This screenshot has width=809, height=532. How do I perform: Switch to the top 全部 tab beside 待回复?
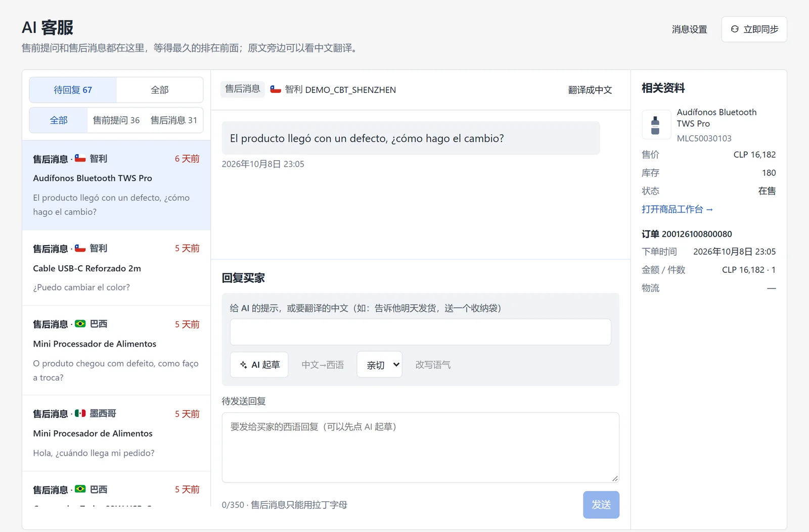tap(160, 90)
